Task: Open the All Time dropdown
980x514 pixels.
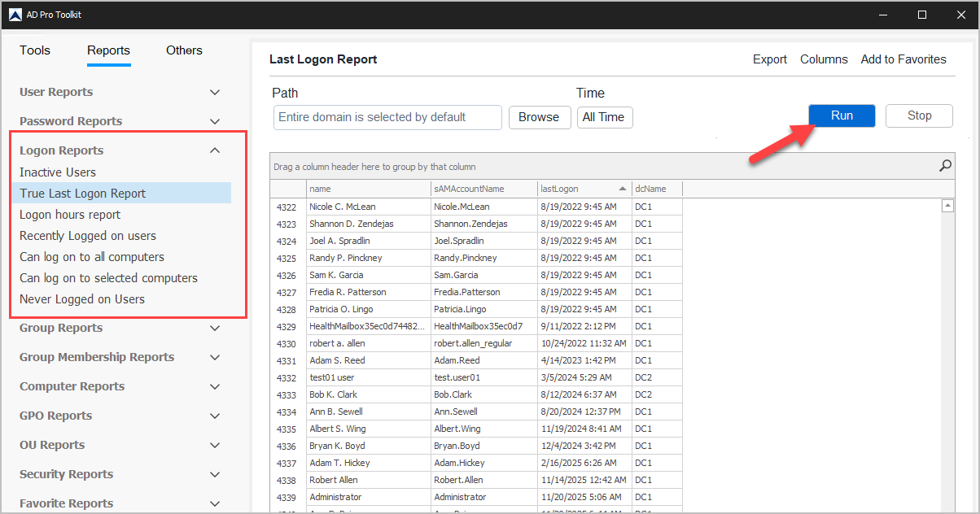Action: tap(605, 117)
